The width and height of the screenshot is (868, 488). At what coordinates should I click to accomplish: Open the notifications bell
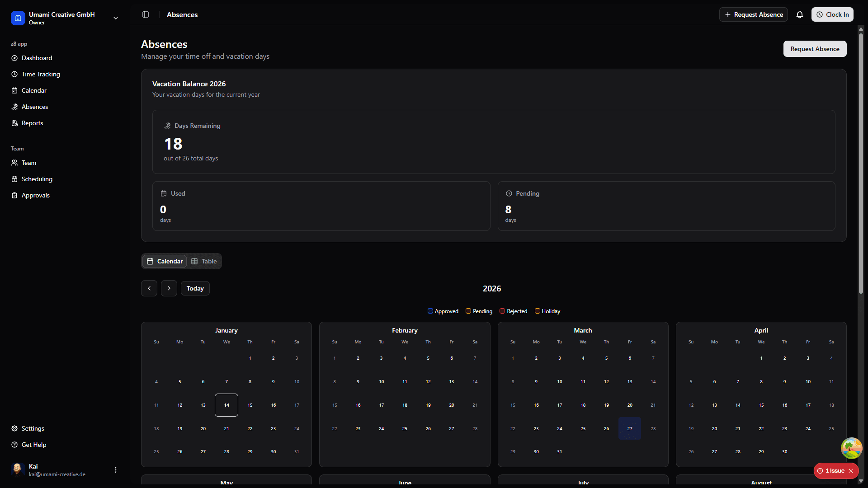(799, 14)
